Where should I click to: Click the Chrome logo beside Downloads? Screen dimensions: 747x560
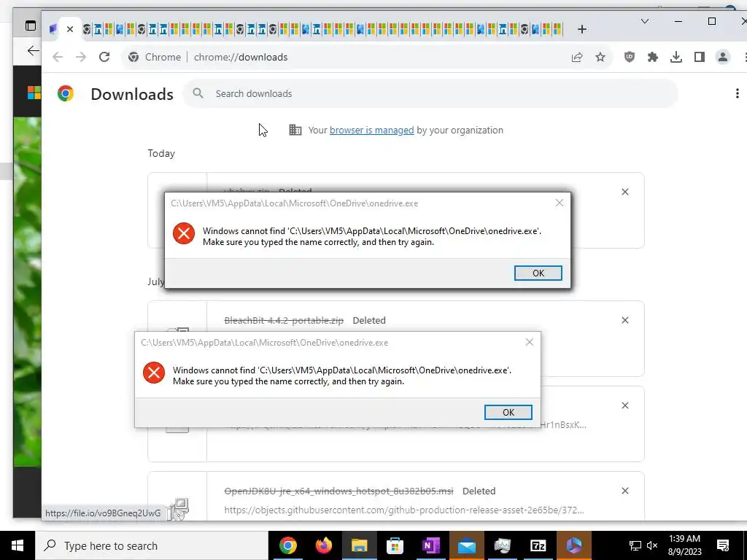coord(66,93)
